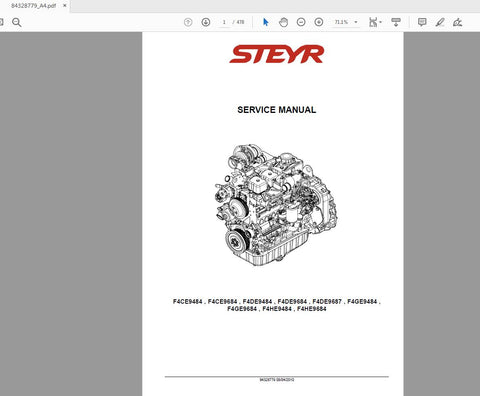
Task: Click the scrolling mode toolbar icon
Action: (x=396, y=22)
